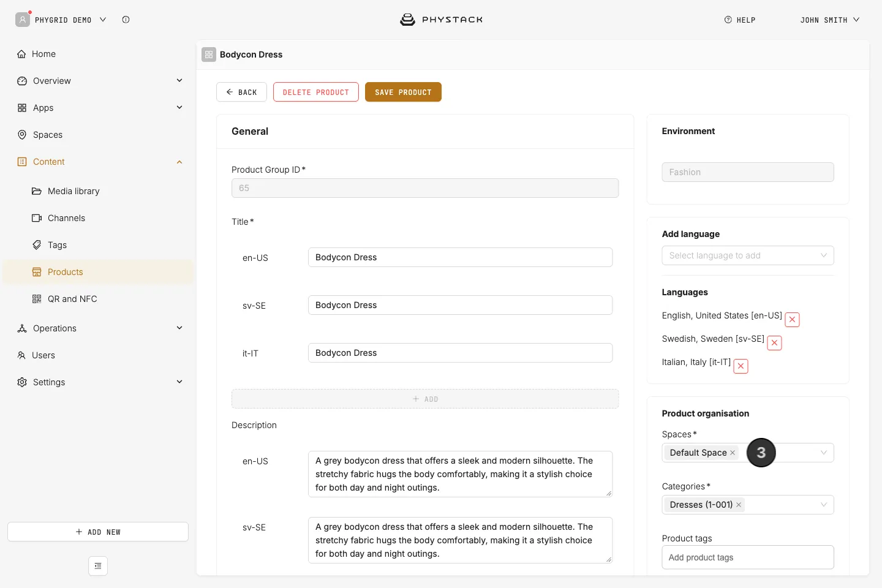Edit the sv-SE title field
Viewport: 882px width, 588px height.
coord(460,305)
